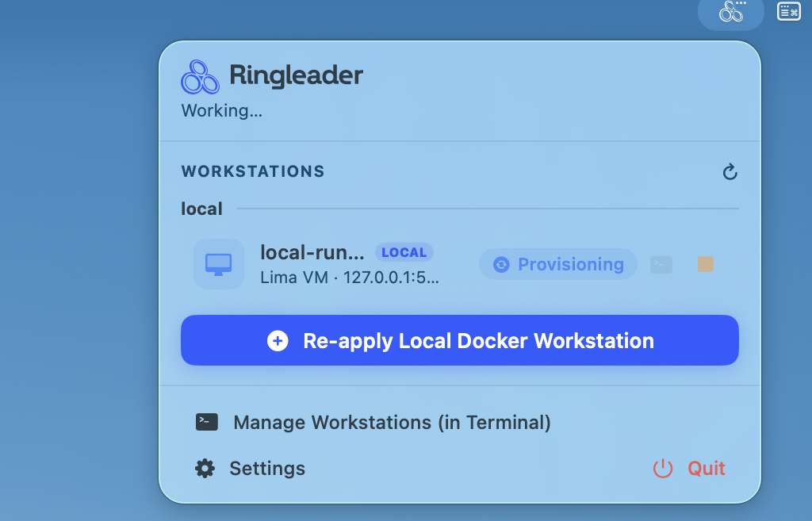Click the plus icon on Re-apply button

tap(278, 341)
